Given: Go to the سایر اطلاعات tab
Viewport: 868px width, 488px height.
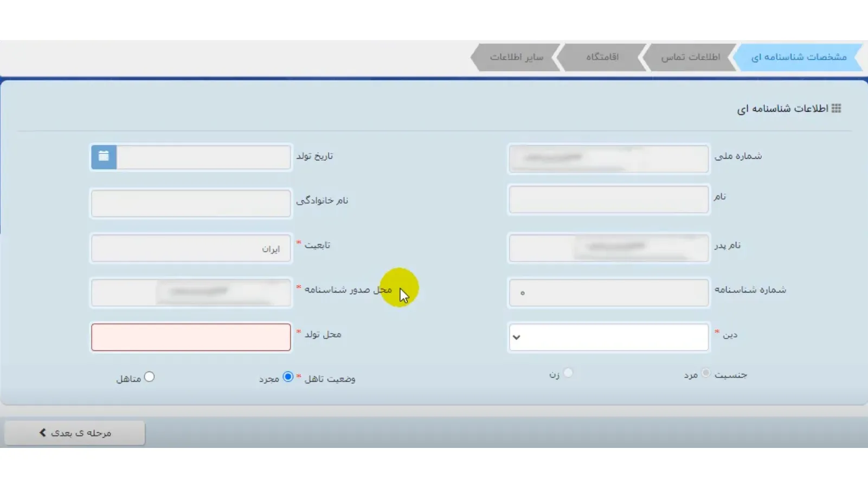Looking at the screenshot, I should [x=516, y=57].
